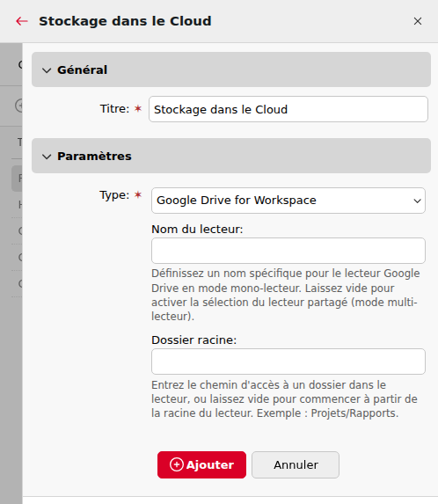This screenshot has width=438, height=504.
Task: Focus the Nom du lecteur field
Action: point(288,251)
